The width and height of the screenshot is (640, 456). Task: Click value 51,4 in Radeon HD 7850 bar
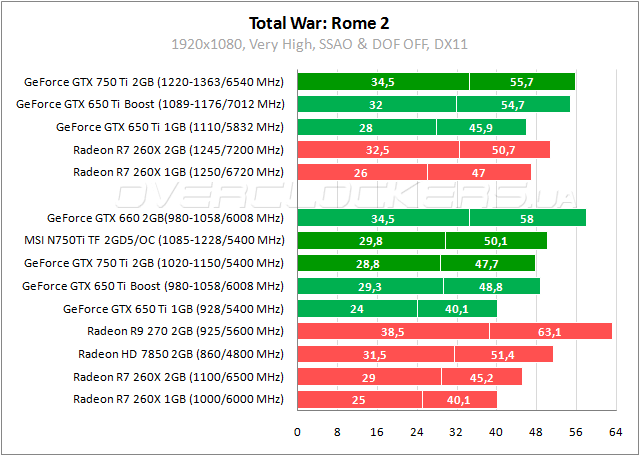tap(502, 355)
